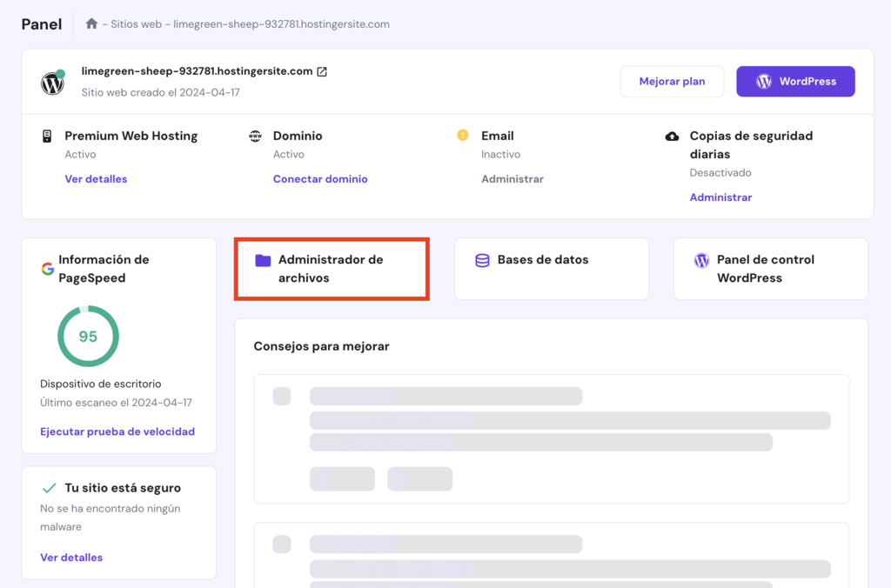Click the phone icon for Premium Web Hosting
The image size is (891, 588).
(48, 136)
